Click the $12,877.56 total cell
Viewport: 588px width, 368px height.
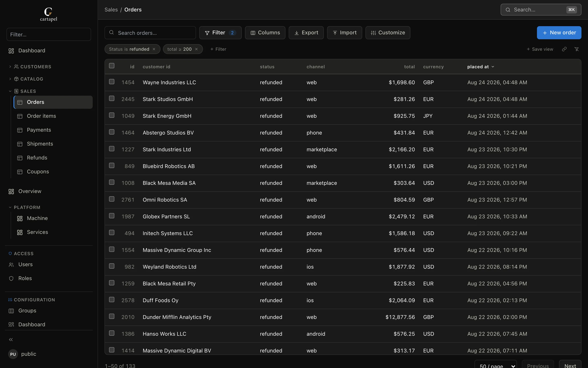(400, 317)
